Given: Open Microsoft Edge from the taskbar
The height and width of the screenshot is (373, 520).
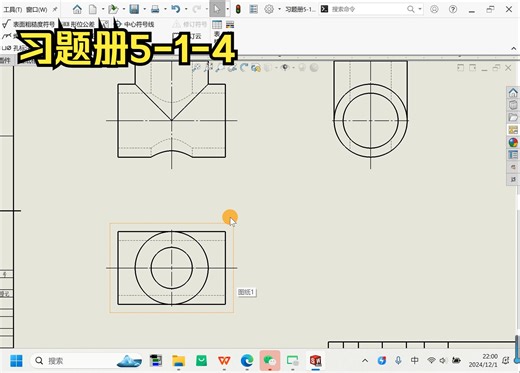Looking at the screenshot, I should pos(247,361).
